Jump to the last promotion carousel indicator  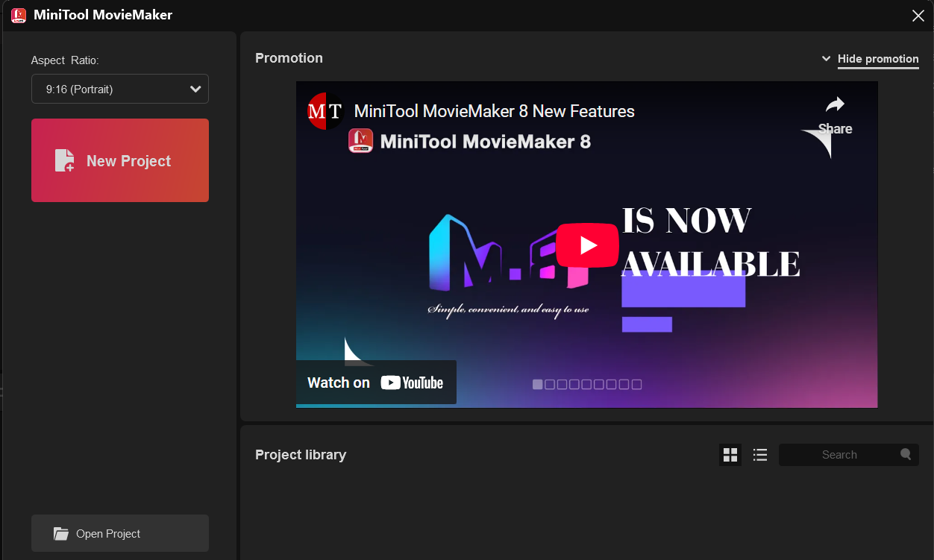636,385
